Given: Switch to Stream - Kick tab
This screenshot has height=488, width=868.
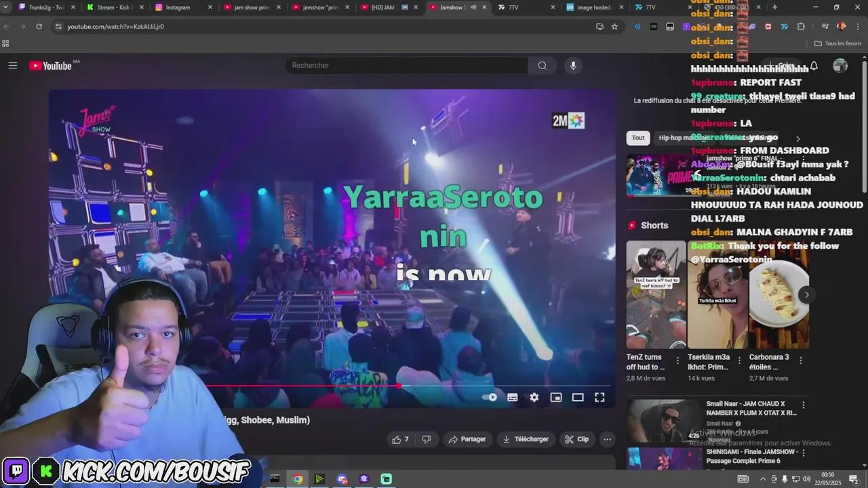Looking at the screenshot, I should tap(114, 7).
